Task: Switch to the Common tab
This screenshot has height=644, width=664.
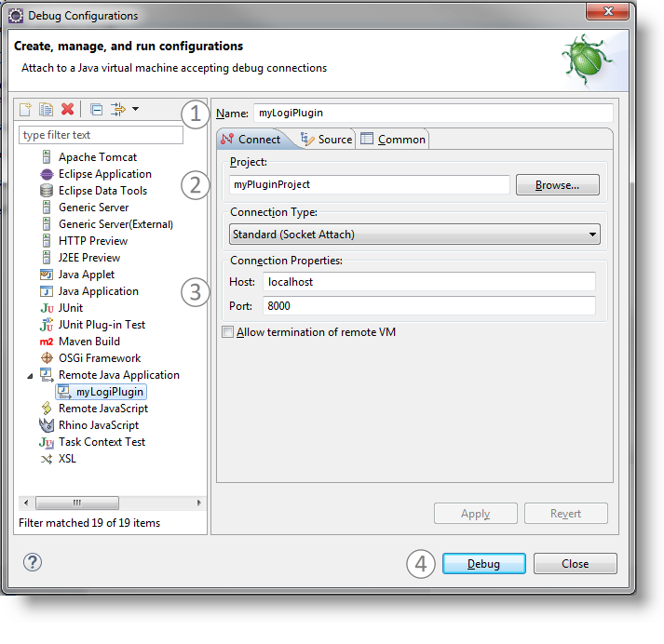Action: (x=393, y=140)
